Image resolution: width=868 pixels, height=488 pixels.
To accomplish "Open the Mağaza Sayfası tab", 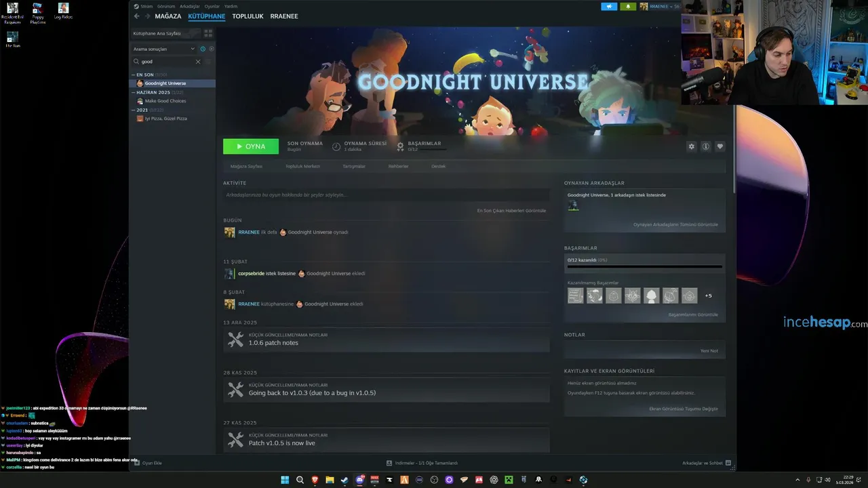I will pos(246,166).
